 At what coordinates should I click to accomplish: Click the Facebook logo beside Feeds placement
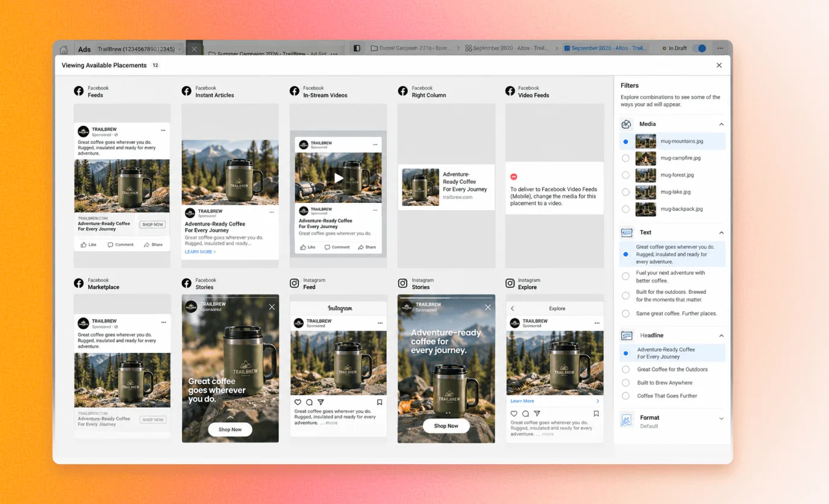pos(79,91)
